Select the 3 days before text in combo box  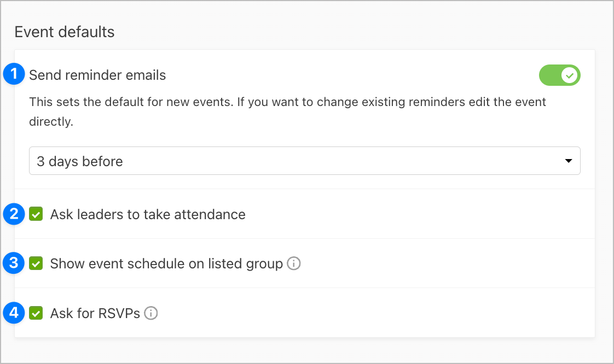tap(80, 161)
